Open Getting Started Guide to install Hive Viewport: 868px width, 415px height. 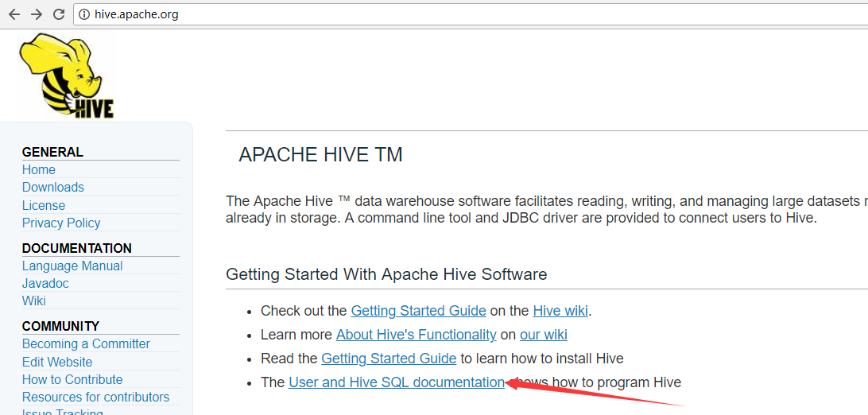coord(389,359)
